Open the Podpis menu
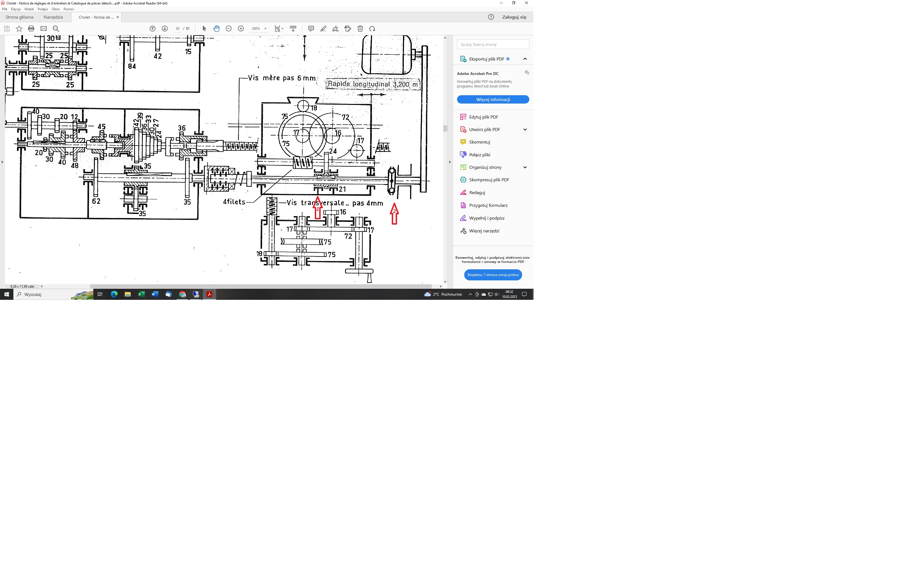Image resolution: width=918 pixels, height=588 pixels. tap(43, 9)
